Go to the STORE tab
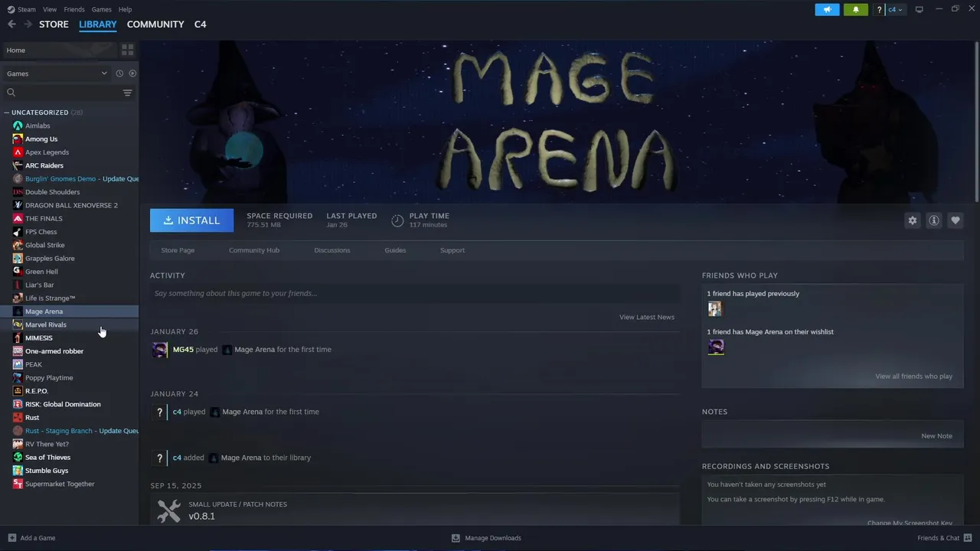Viewport: 980px width, 551px height. 54,24
